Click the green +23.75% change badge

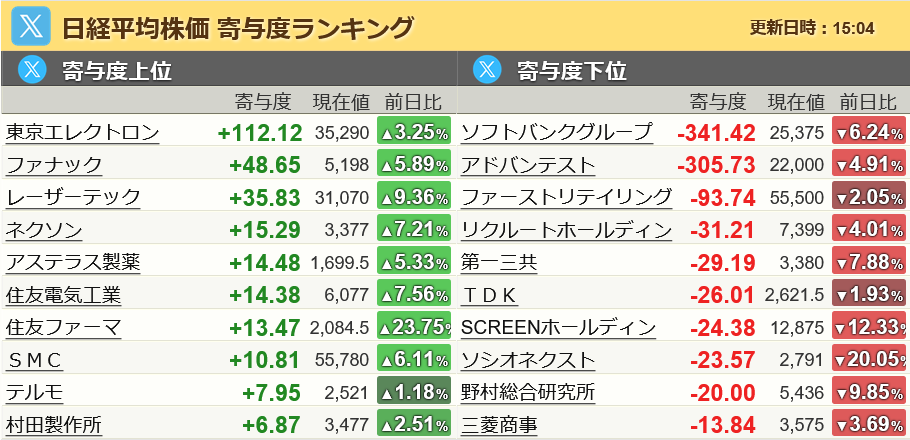(x=414, y=328)
